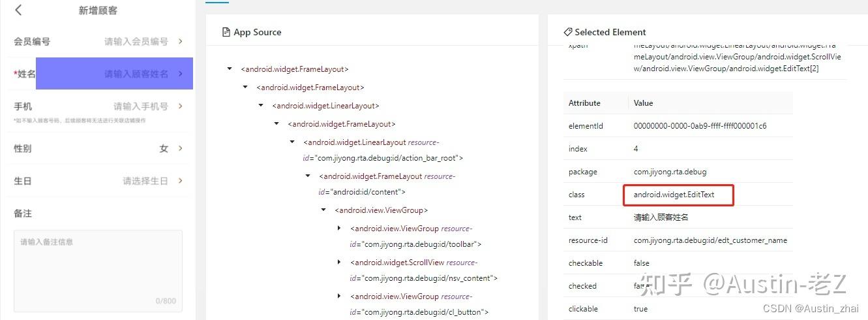Expand the toolbar ViewGroup node

[339, 228]
